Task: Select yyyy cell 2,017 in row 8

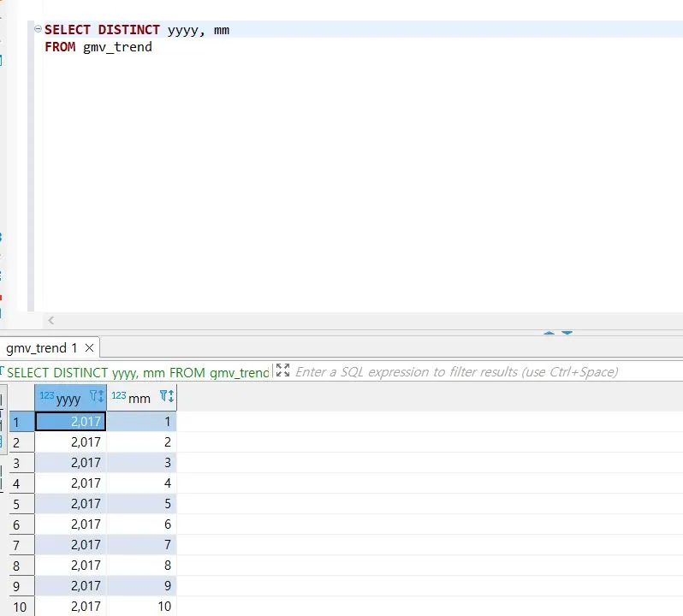Action: tap(70, 565)
